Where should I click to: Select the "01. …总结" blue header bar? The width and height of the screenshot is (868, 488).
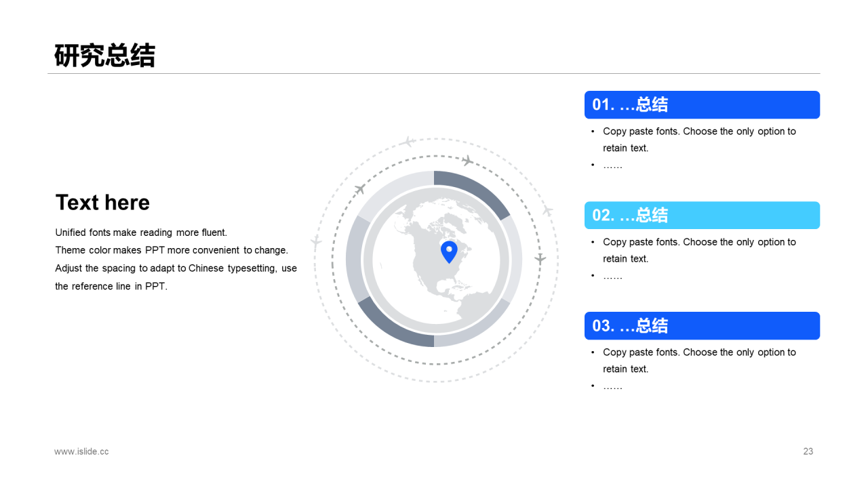[702, 105]
